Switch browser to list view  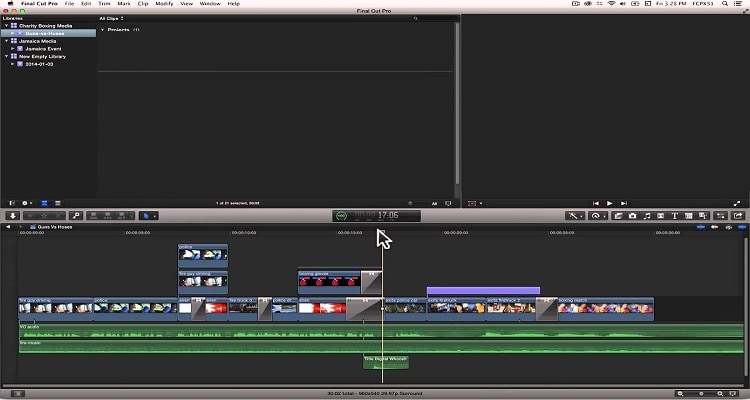tap(57, 203)
